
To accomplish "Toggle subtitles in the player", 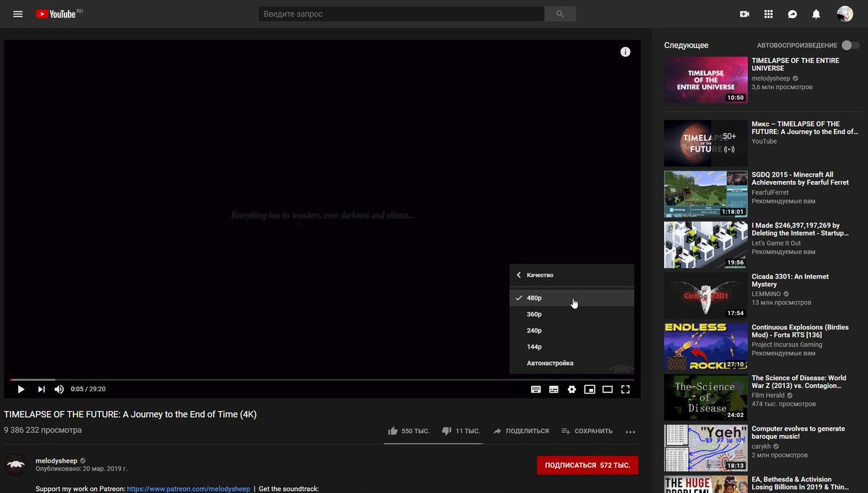I will [553, 389].
